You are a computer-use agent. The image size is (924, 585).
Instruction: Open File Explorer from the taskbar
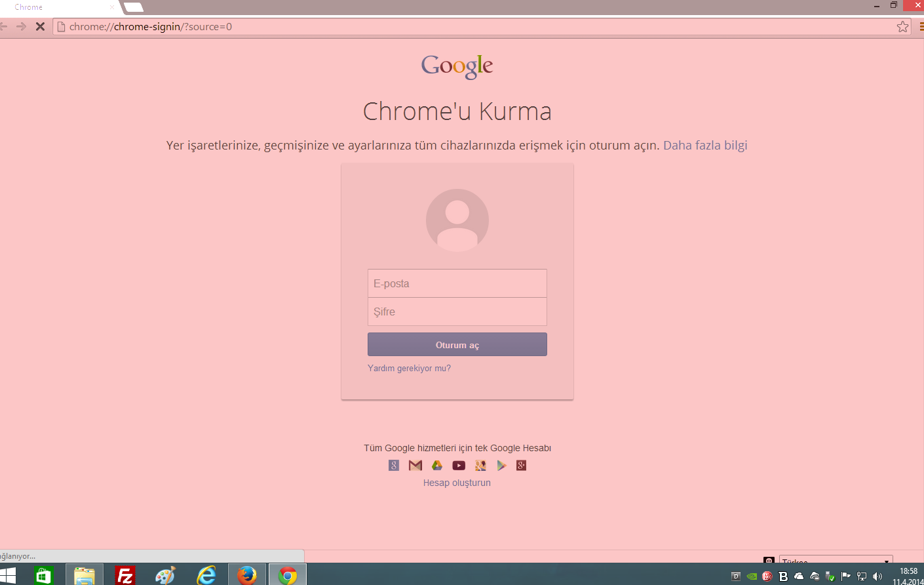click(84, 575)
